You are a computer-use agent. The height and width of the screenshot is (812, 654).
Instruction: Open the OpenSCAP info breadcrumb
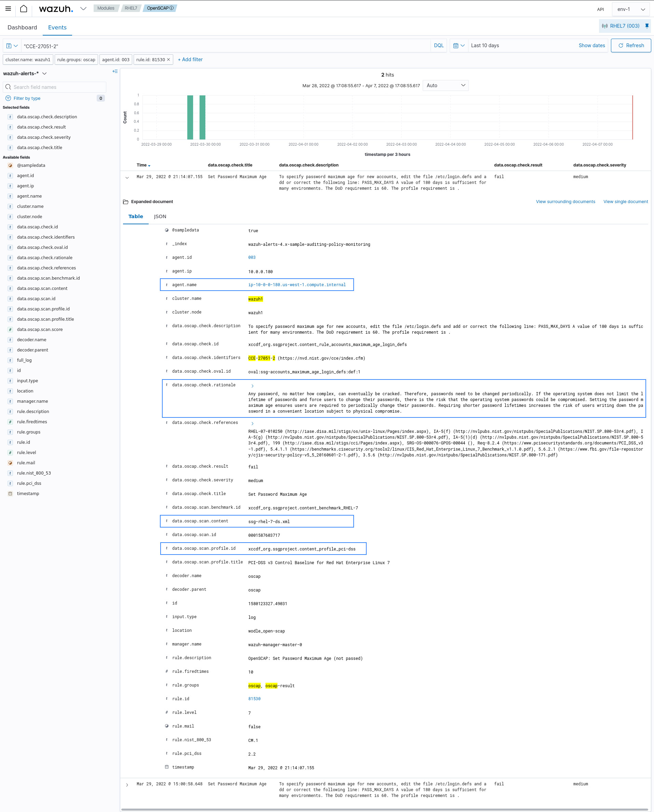click(160, 8)
